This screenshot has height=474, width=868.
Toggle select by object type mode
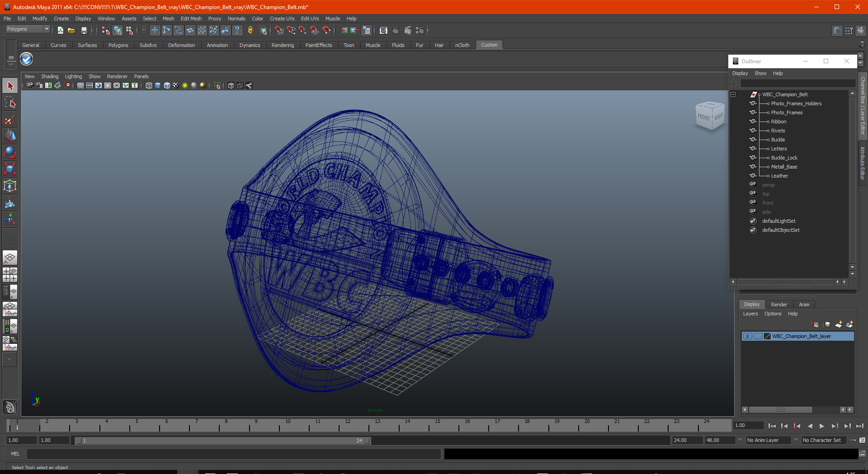[118, 30]
